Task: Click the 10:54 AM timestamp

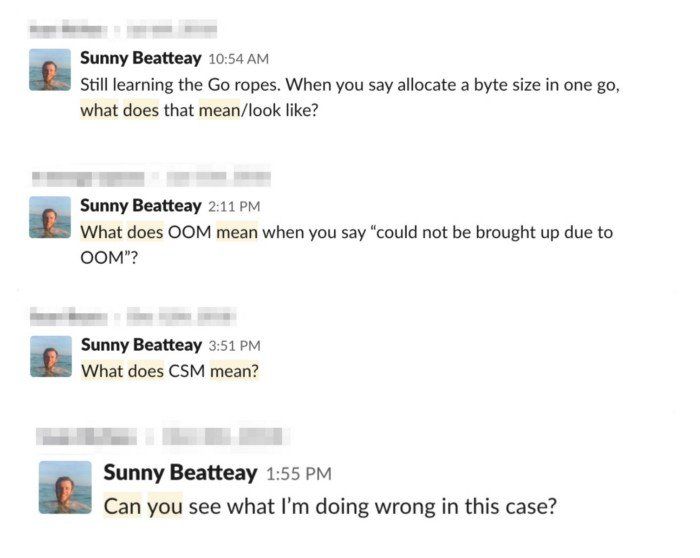Action: (x=238, y=60)
